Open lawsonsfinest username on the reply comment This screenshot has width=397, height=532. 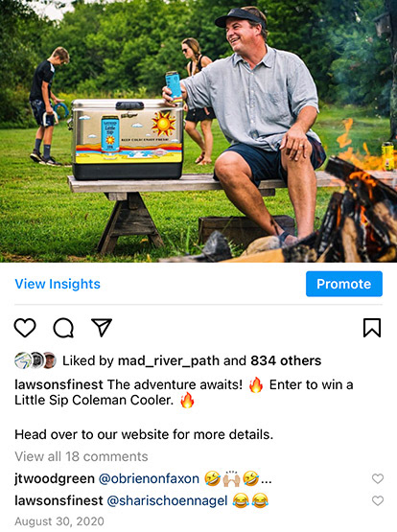click(x=58, y=500)
